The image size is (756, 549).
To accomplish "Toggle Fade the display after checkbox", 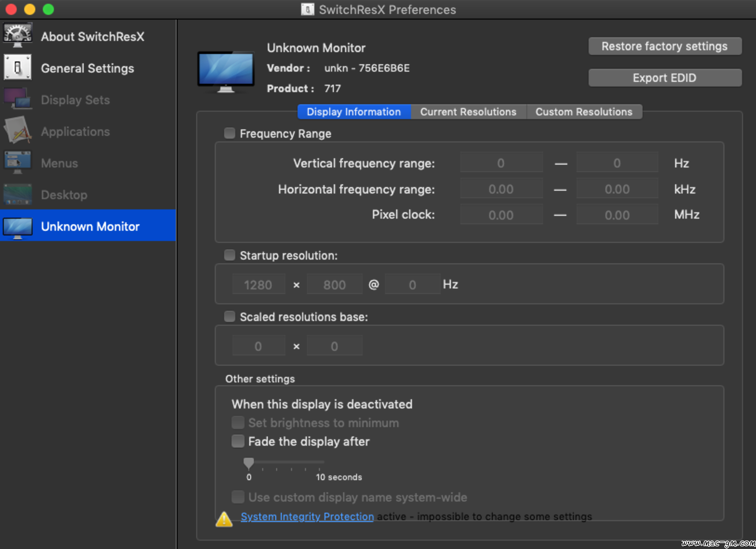I will point(238,441).
